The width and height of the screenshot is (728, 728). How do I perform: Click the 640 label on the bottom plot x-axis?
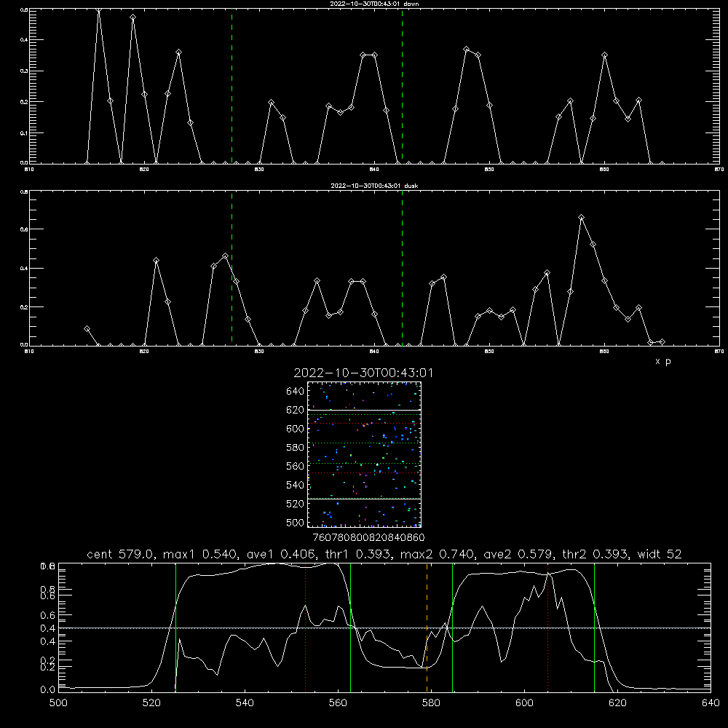point(711,703)
